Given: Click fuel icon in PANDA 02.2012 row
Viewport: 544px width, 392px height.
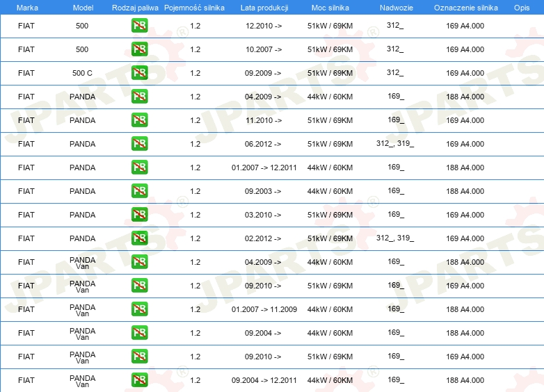Looking at the screenshot, I should tap(139, 238).
